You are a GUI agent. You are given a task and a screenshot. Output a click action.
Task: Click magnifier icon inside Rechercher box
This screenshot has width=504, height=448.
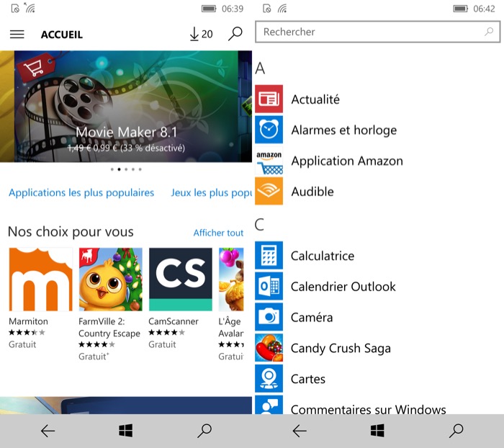tap(489, 32)
